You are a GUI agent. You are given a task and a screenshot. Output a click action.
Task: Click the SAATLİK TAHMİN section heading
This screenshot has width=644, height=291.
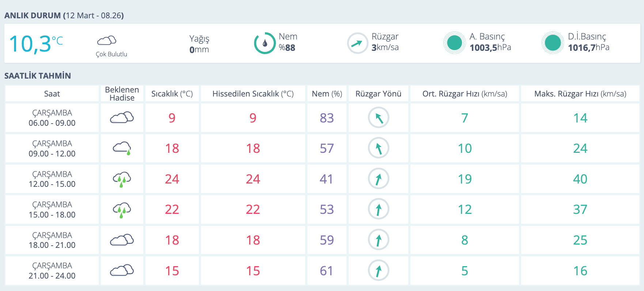pyautogui.click(x=38, y=76)
